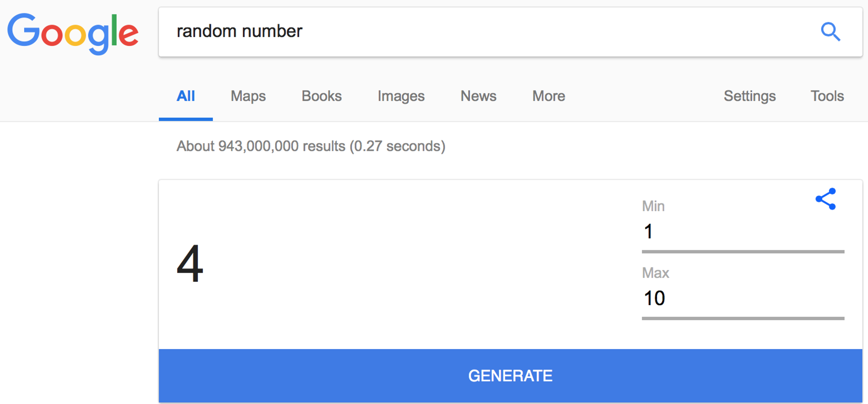
Task: Open the Settings dropdown
Action: click(749, 96)
